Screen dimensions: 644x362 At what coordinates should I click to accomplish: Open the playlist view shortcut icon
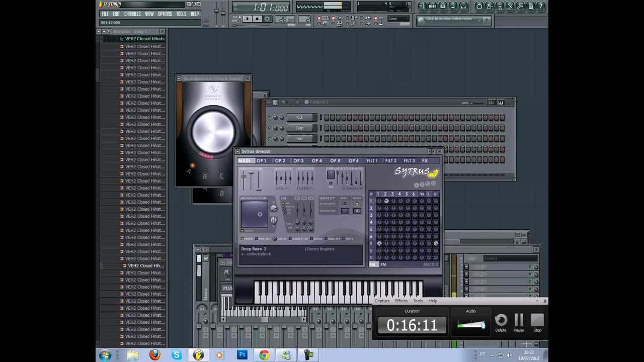pyautogui.click(x=422, y=6)
